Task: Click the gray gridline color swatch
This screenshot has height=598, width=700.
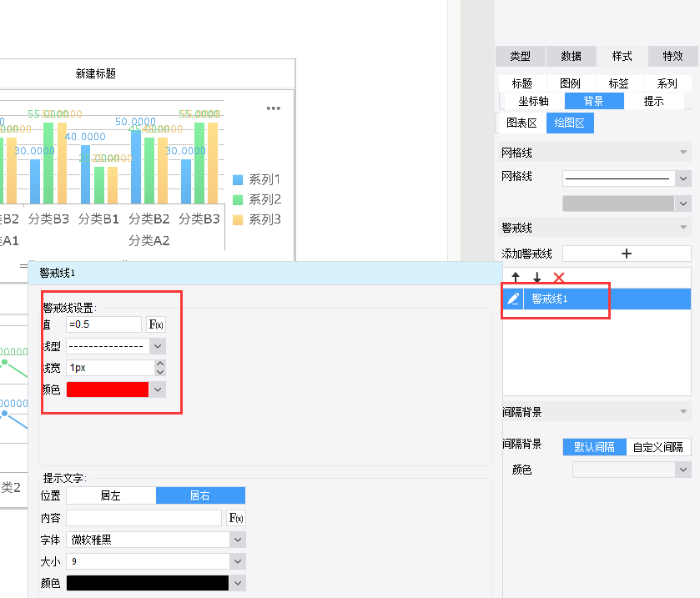Action: pos(618,204)
